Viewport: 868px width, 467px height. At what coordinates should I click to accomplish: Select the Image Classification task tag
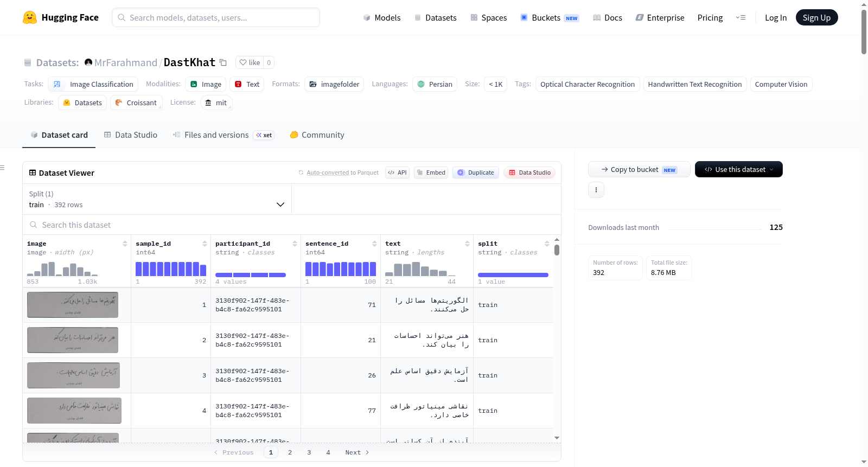93,84
